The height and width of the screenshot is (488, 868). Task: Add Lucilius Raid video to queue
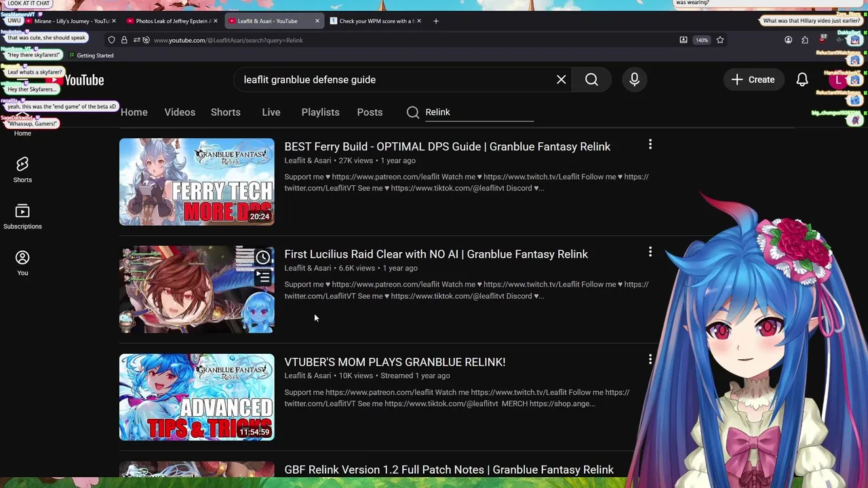click(262, 277)
